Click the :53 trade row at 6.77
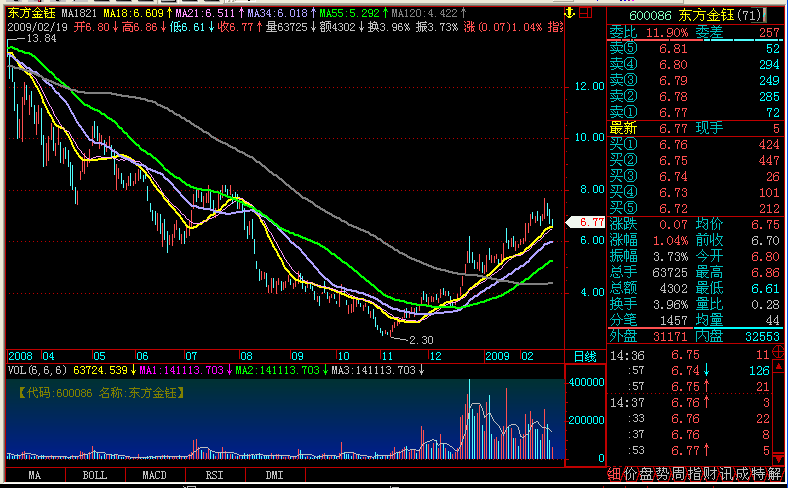The image size is (788, 488). (690, 450)
